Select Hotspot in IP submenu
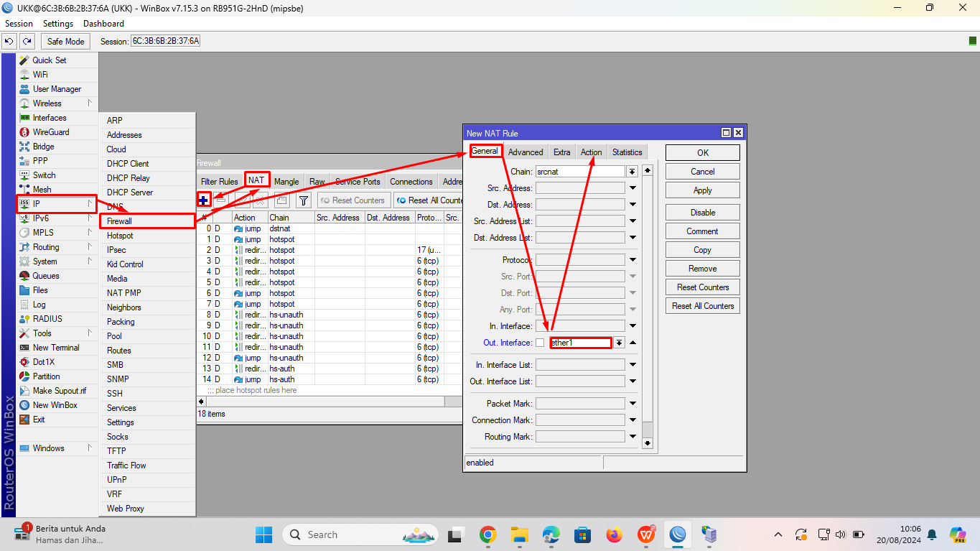Screen dimensions: 980x551 [x=147, y=236]
